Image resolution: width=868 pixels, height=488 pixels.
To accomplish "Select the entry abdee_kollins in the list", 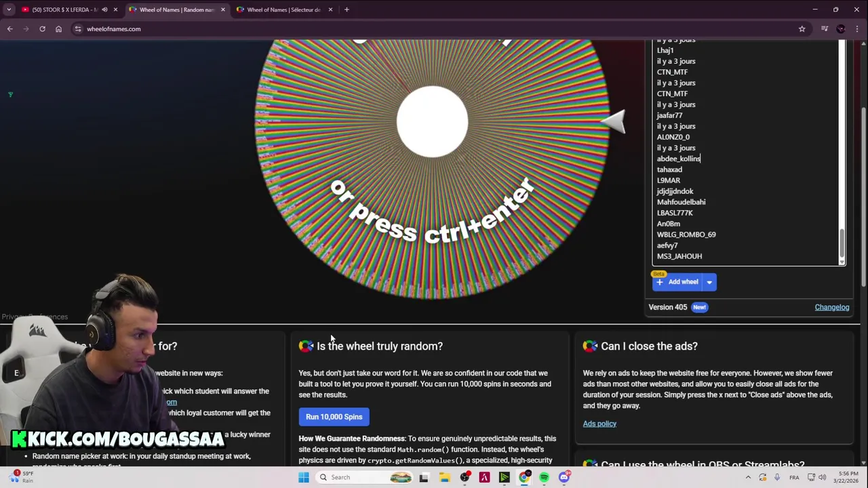I will pos(678,159).
